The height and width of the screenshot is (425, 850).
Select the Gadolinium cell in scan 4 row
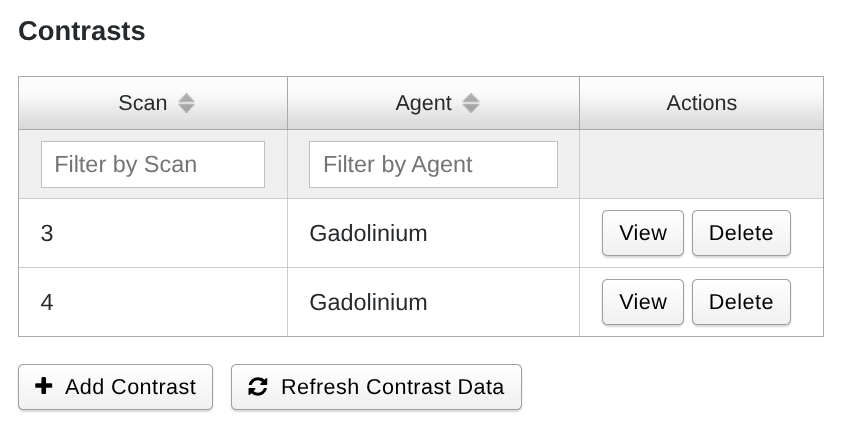(x=368, y=302)
